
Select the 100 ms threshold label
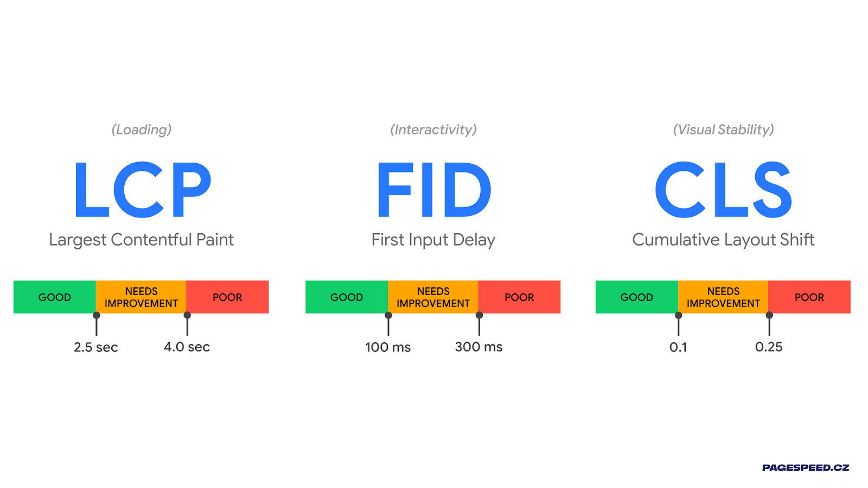tap(388, 347)
